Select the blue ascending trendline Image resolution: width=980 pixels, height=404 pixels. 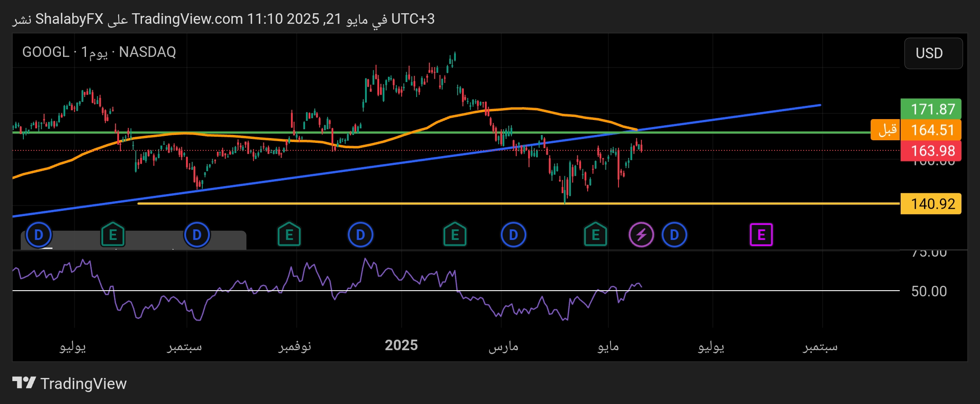[x=417, y=161]
